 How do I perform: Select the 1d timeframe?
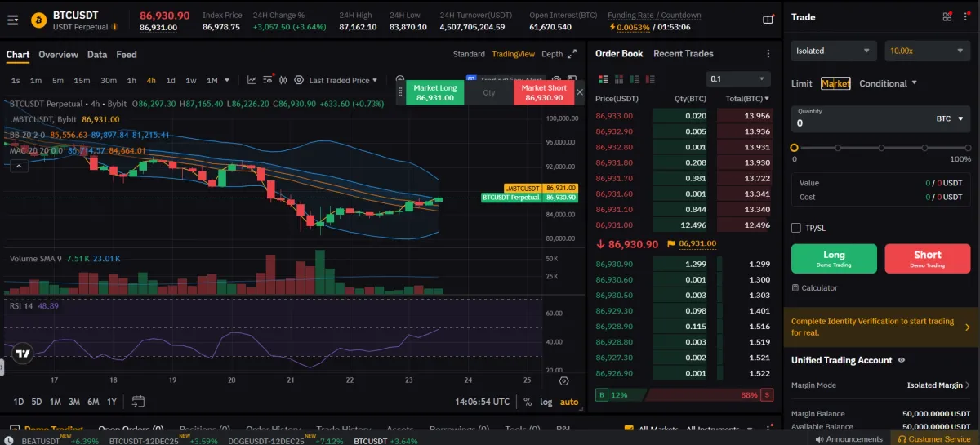point(171,80)
